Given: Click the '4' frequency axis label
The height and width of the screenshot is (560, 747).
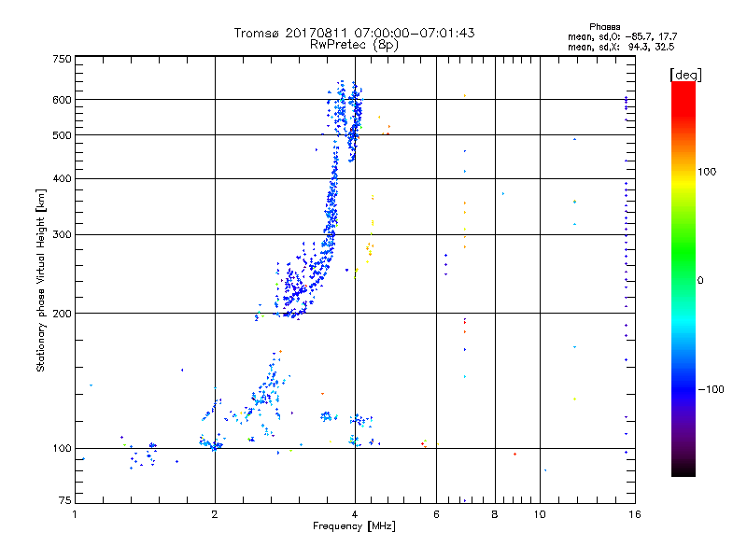Looking at the screenshot, I should click(x=355, y=514).
